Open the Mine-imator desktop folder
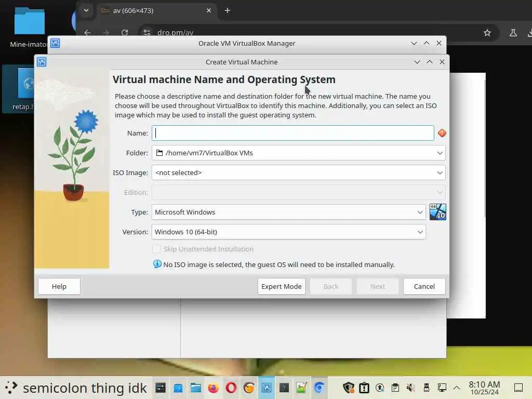Viewport: 532px width, 399px height. (29, 27)
